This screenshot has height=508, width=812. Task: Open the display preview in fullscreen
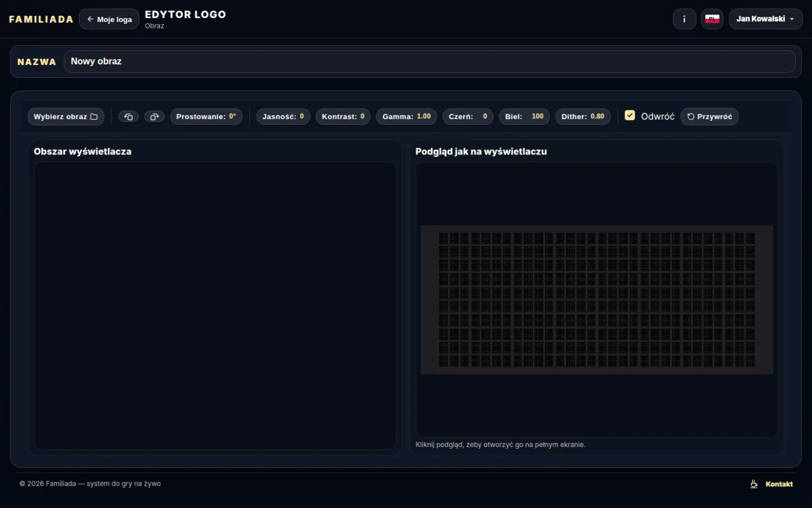coord(597,300)
